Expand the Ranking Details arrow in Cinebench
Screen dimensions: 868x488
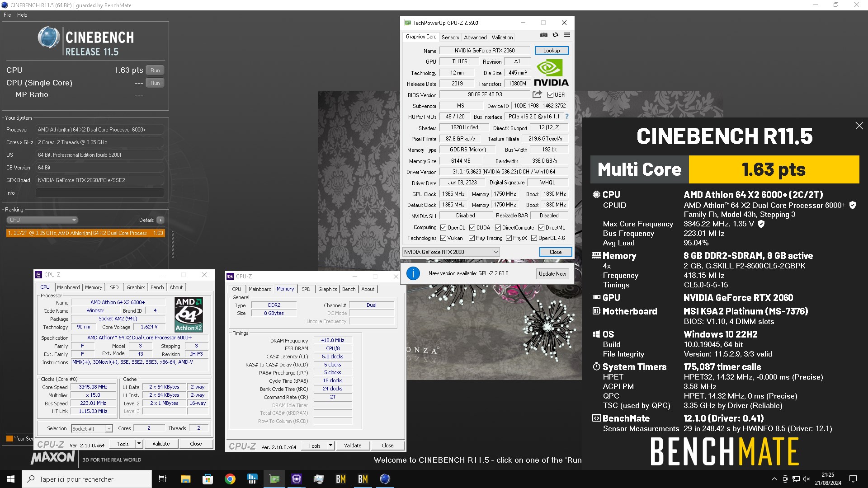coord(160,220)
